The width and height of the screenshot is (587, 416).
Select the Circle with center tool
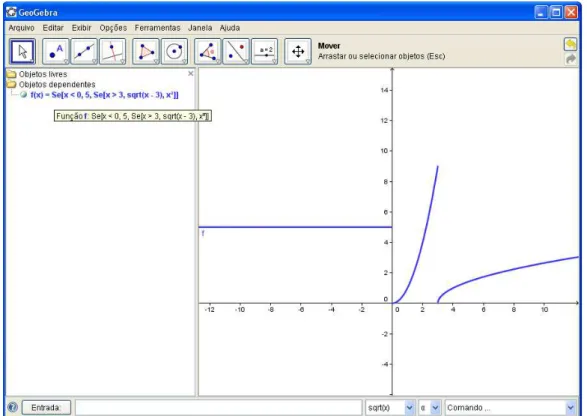174,51
